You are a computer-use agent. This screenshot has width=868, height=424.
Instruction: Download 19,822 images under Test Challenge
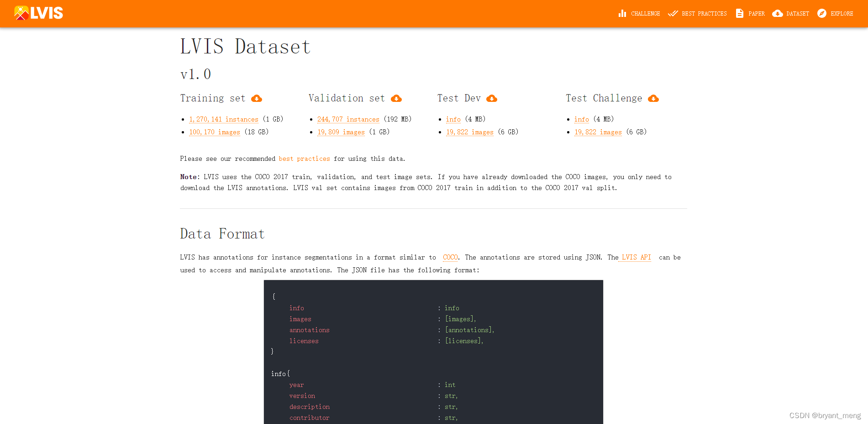pyautogui.click(x=598, y=132)
